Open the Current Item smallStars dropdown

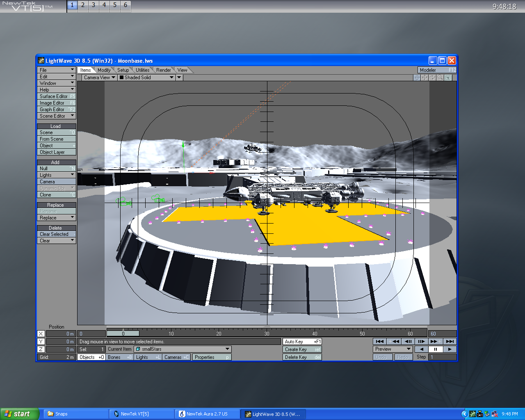(x=183, y=349)
